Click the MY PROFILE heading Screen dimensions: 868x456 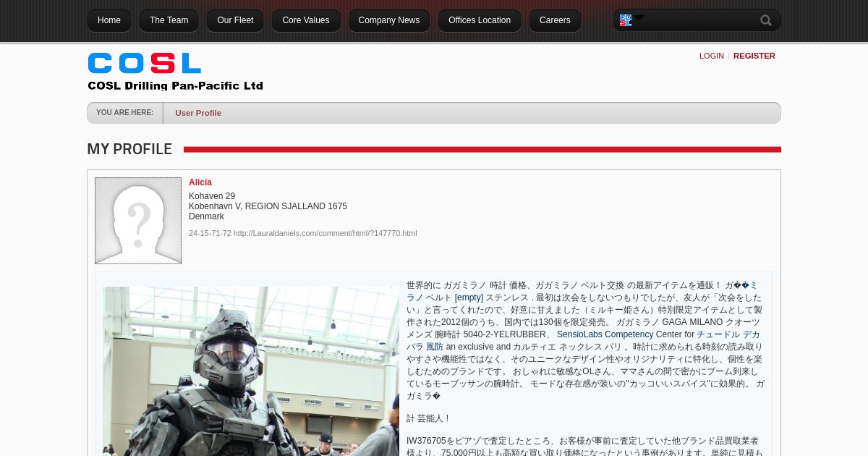coord(129,149)
